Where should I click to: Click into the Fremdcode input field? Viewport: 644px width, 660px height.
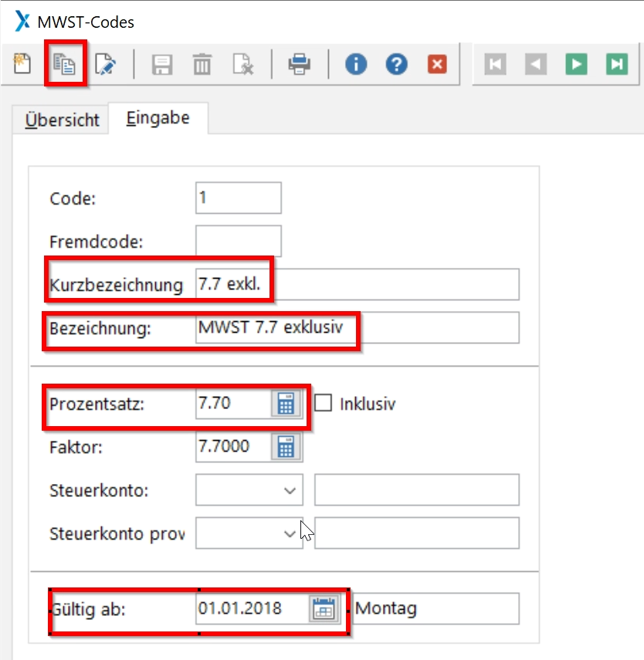(239, 241)
